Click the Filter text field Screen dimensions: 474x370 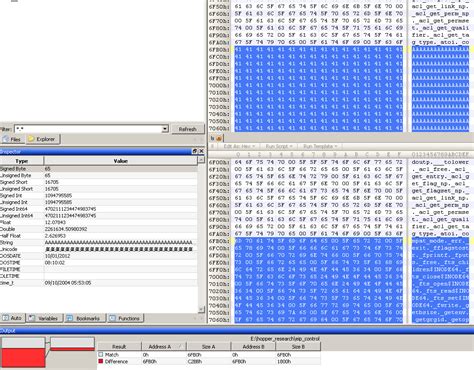point(88,129)
